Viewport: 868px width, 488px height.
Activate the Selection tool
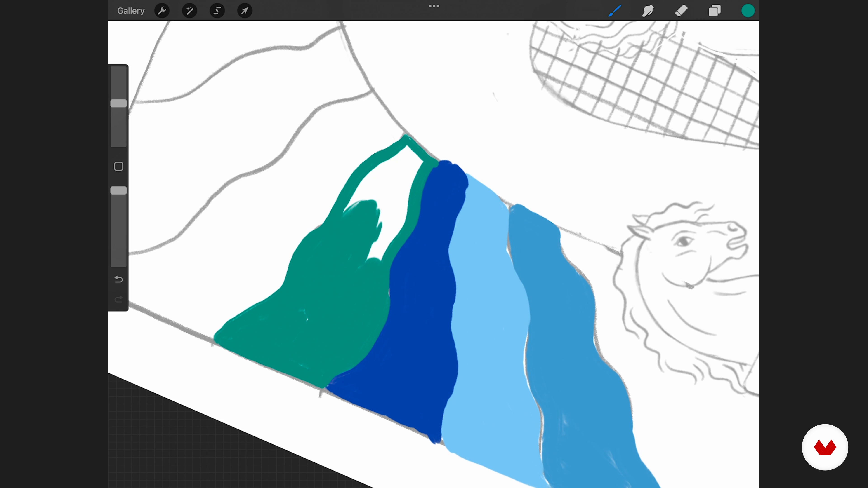click(x=217, y=11)
